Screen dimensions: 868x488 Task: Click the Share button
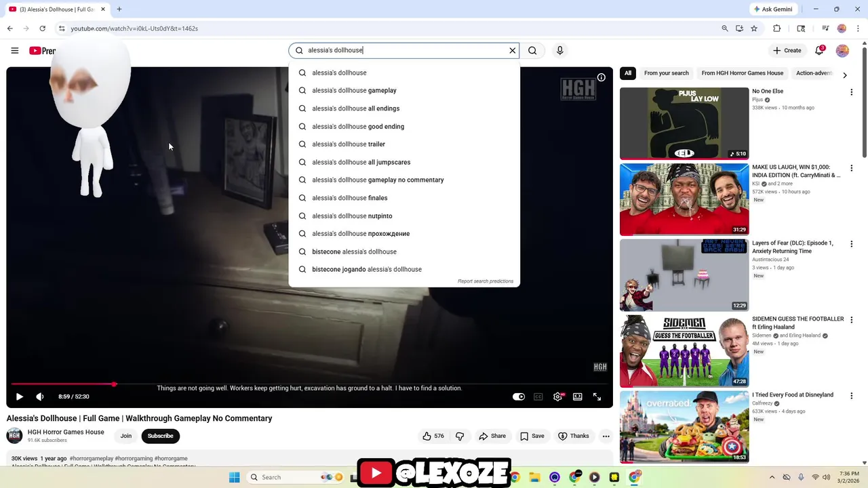(x=492, y=436)
